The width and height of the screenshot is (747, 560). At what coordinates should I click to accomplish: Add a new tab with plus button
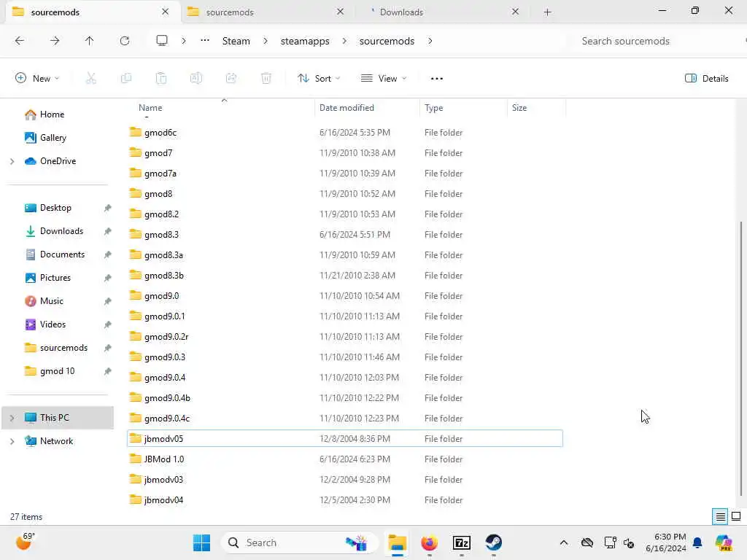(547, 12)
